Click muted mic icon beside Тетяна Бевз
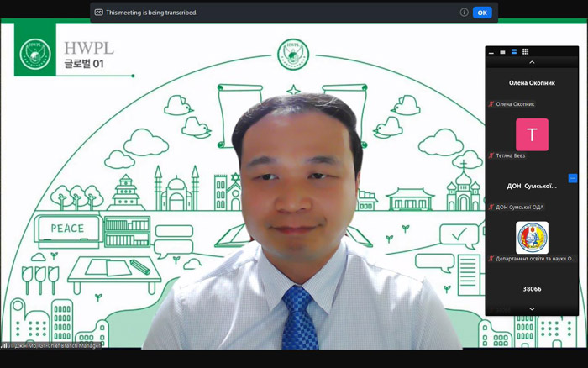 pos(491,156)
